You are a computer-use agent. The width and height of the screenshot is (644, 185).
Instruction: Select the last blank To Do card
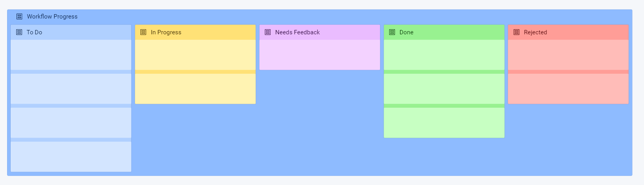coord(71,157)
